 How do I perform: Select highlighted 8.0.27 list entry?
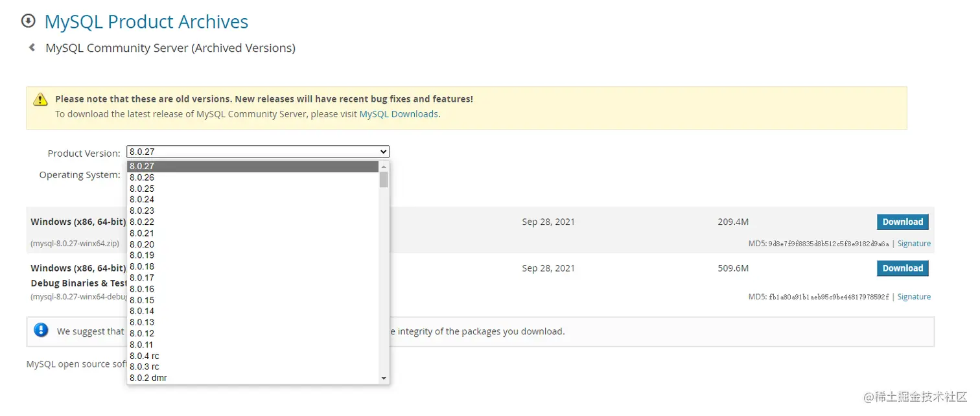coord(142,167)
